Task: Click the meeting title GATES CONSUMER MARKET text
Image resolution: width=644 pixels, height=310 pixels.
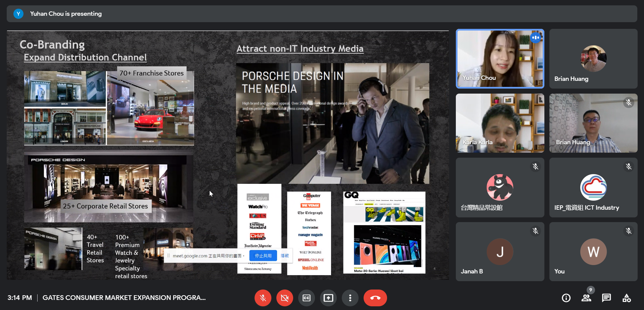Action: (x=124, y=298)
